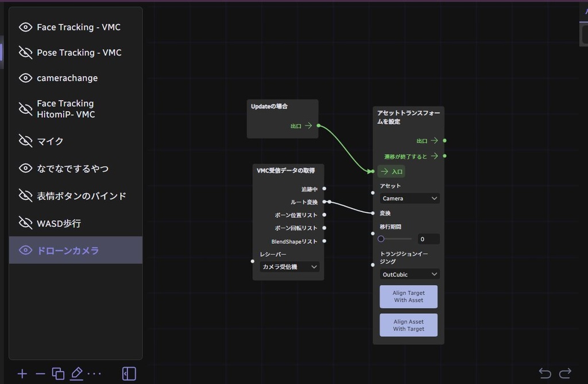Show the 表情ボタンのバインド blueprint
The height and width of the screenshot is (384, 588).
(25, 195)
